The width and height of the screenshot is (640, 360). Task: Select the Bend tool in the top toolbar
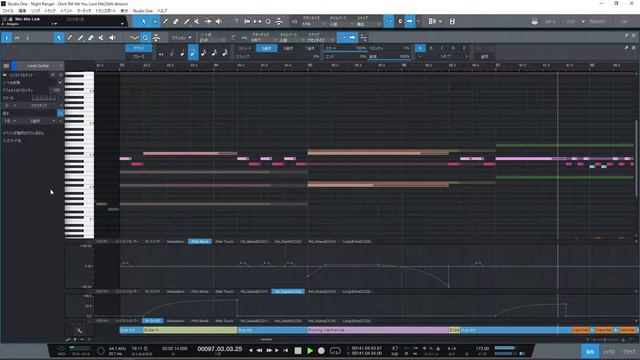(x=208, y=21)
